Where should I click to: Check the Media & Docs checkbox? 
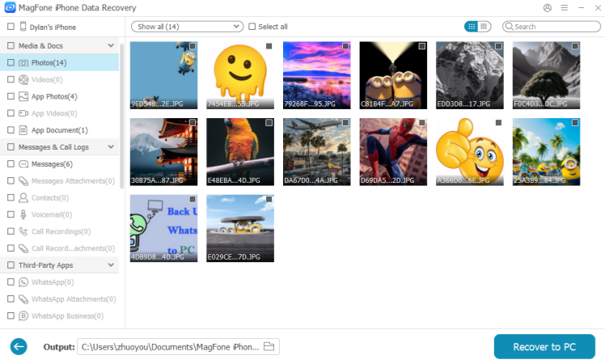[11, 45]
